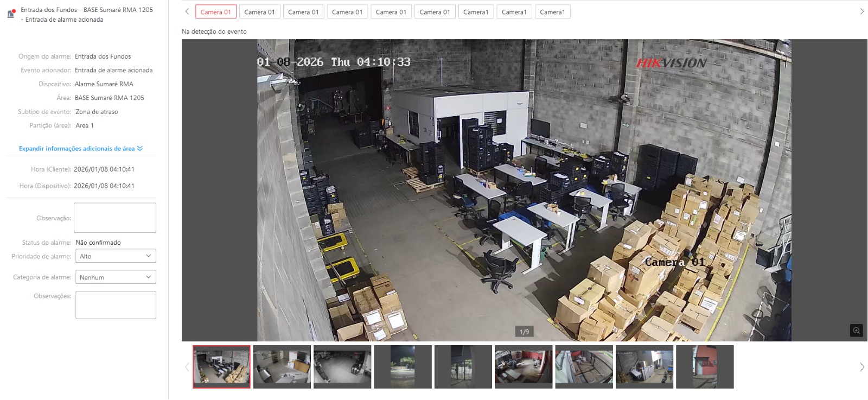The height and width of the screenshot is (400, 868).
Task: Switch to the second Camera 01 tab
Action: tap(259, 12)
